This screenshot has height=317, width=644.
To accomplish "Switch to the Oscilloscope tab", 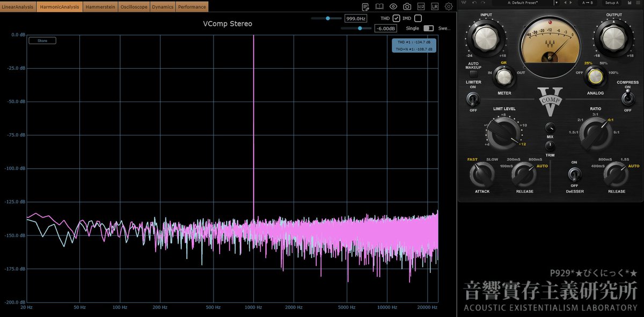I will pyautogui.click(x=134, y=7).
